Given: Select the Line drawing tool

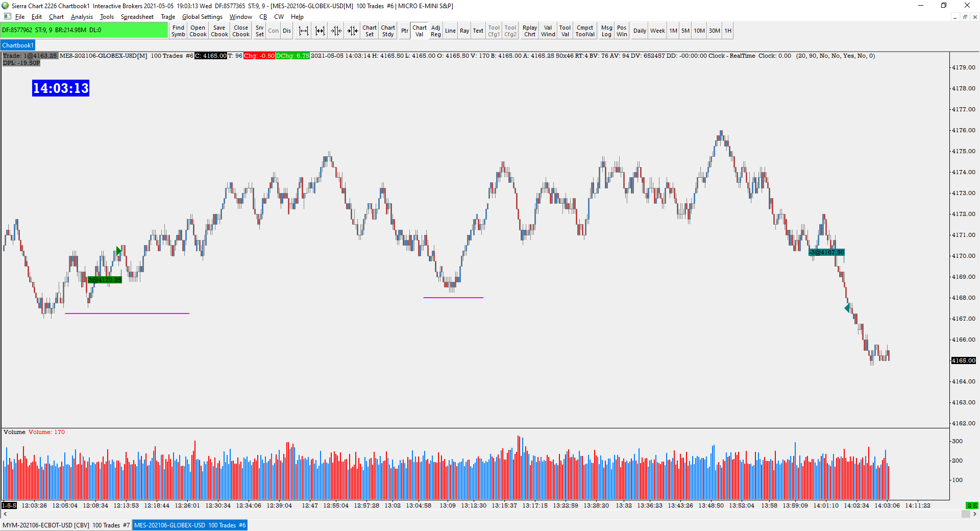Looking at the screenshot, I should (450, 31).
